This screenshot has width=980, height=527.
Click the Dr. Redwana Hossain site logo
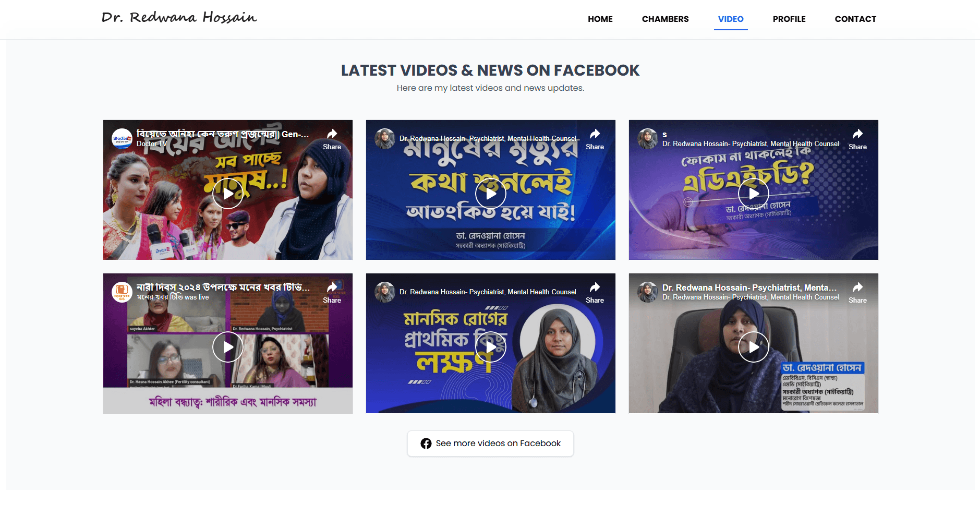click(179, 18)
